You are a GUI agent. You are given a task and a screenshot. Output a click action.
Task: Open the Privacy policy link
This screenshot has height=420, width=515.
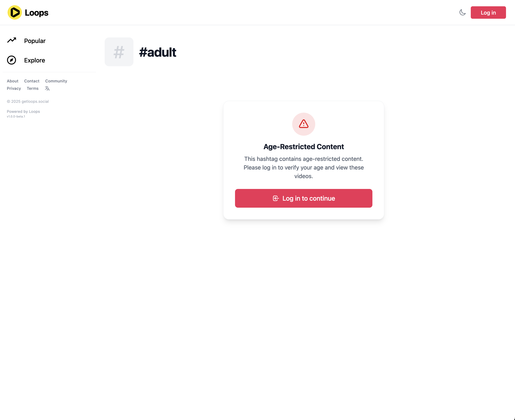pos(14,89)
